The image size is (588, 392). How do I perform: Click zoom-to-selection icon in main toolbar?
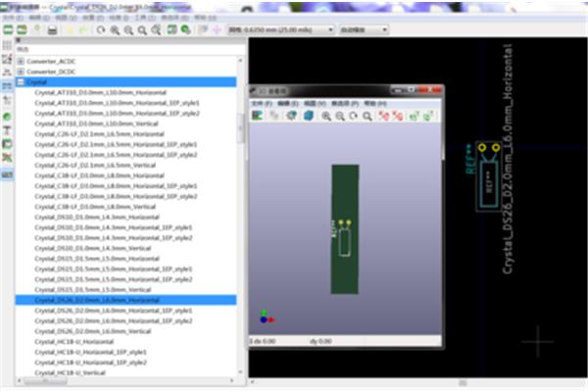pyautogui.click(x=156, y=30)
